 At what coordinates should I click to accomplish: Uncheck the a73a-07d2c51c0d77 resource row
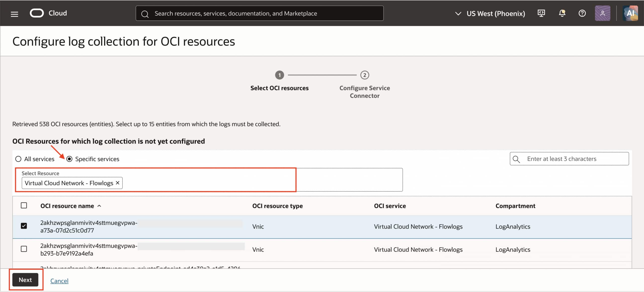click(24, 226)
